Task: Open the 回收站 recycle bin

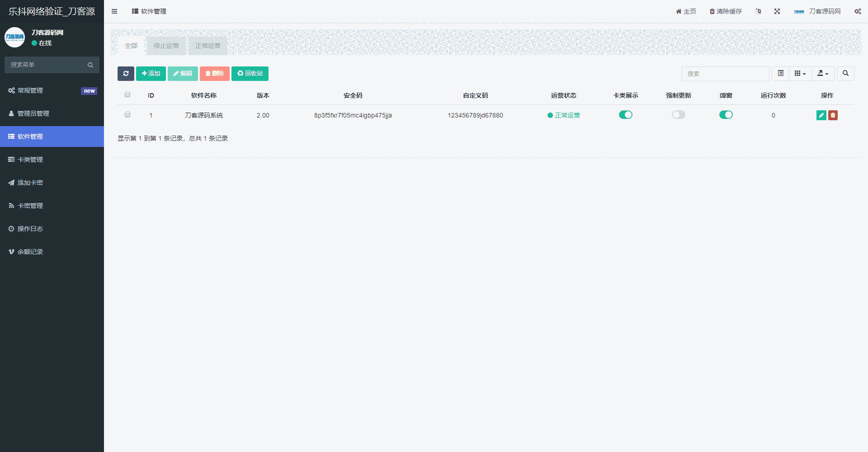Action: [250, 74]
